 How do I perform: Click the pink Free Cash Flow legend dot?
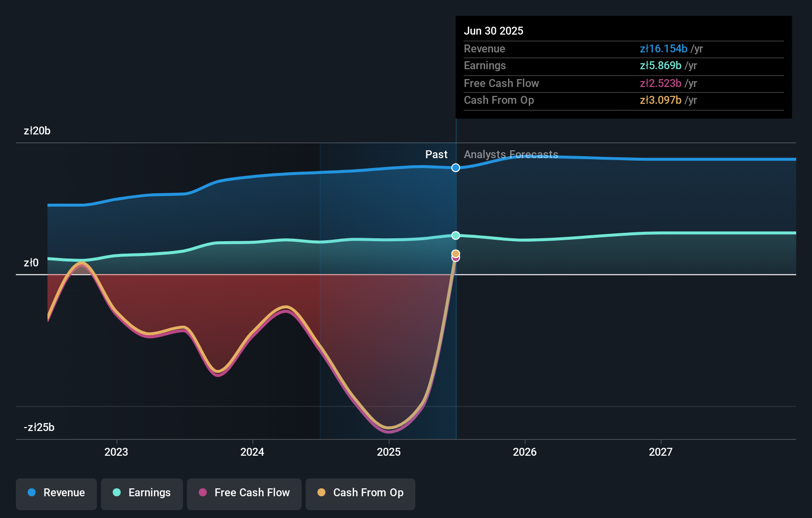[x=203, y=493]
